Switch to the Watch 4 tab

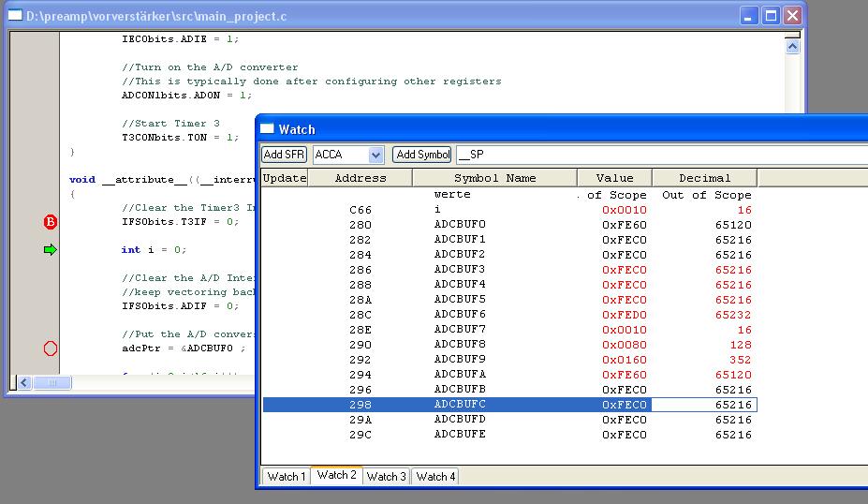click(x=435, y=476)
